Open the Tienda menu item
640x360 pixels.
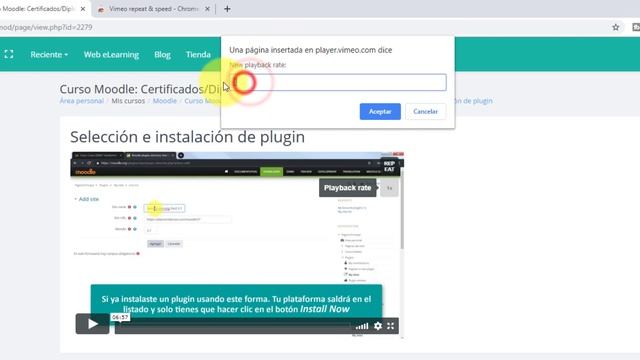(x=198, y=54)
